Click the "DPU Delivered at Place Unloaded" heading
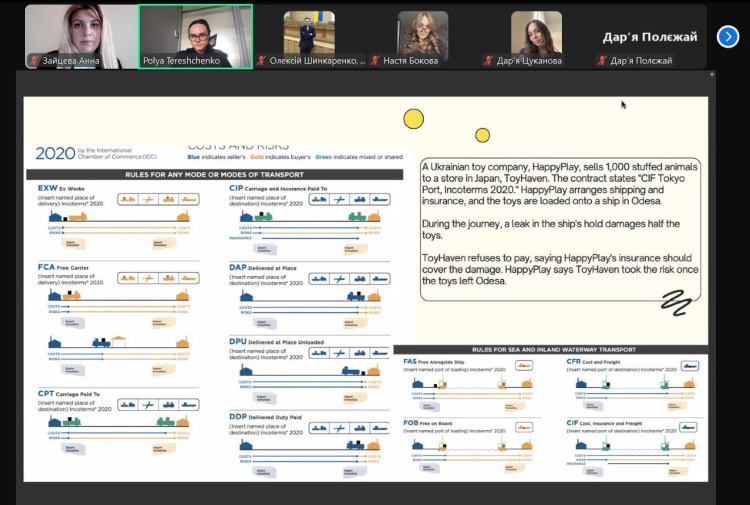The width and height of the screenshot is (750, 505). pos(276,342)
